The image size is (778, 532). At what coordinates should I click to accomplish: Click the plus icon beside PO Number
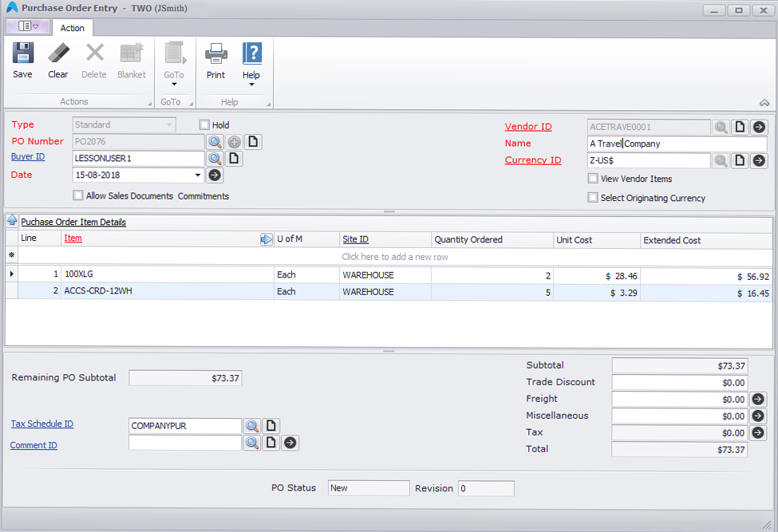click(x=234, y=142)
